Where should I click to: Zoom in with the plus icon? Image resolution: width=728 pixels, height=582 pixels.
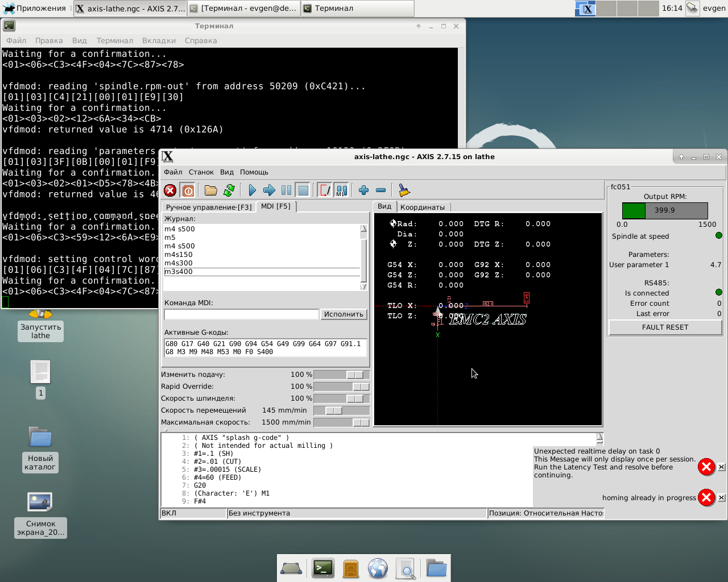pyautogui.click(x=364, y=190)
